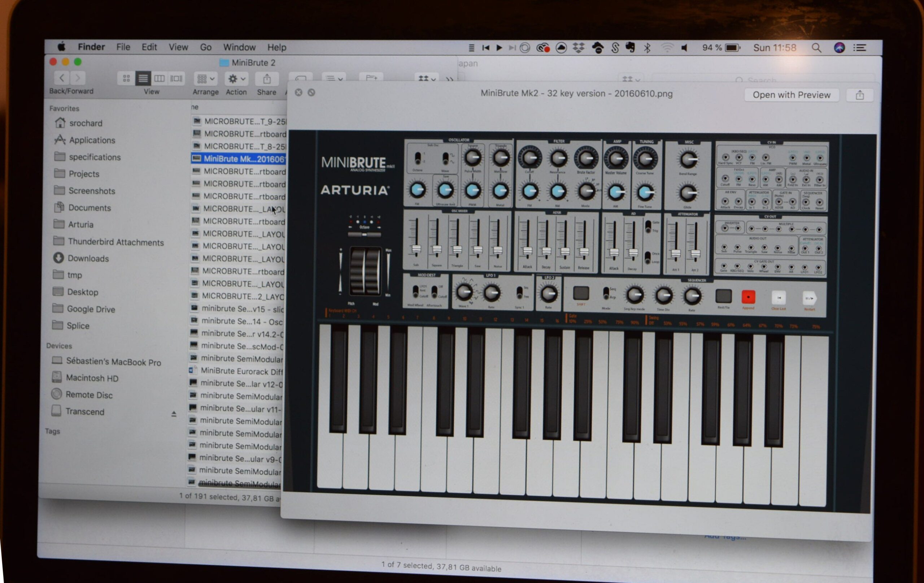Switch Finder to column view

(159, 79)
